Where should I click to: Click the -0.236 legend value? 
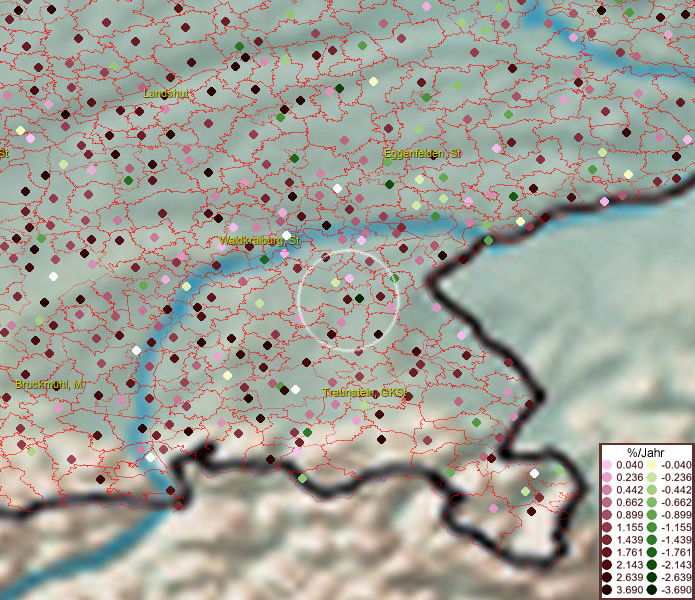676,477
